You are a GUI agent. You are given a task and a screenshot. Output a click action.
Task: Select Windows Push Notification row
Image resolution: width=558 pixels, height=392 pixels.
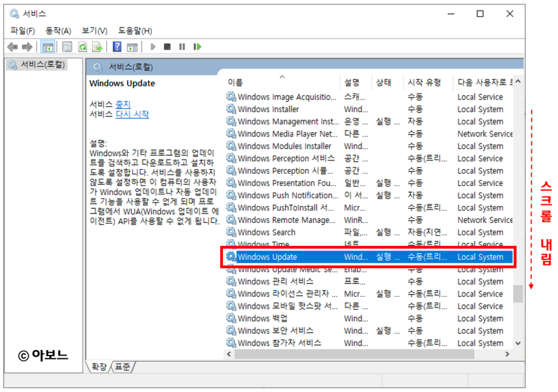(x=369, y=195)
